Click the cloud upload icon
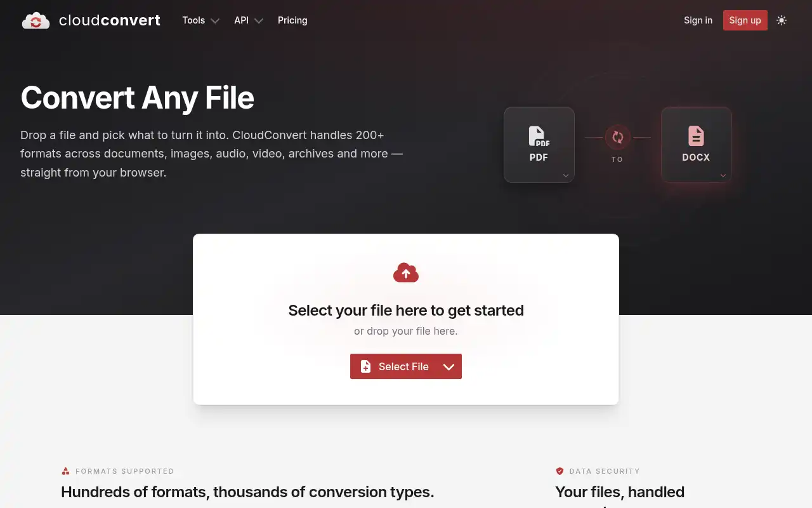Image resolution: width=812 pixels, height=508 pixels. (406, 272)
